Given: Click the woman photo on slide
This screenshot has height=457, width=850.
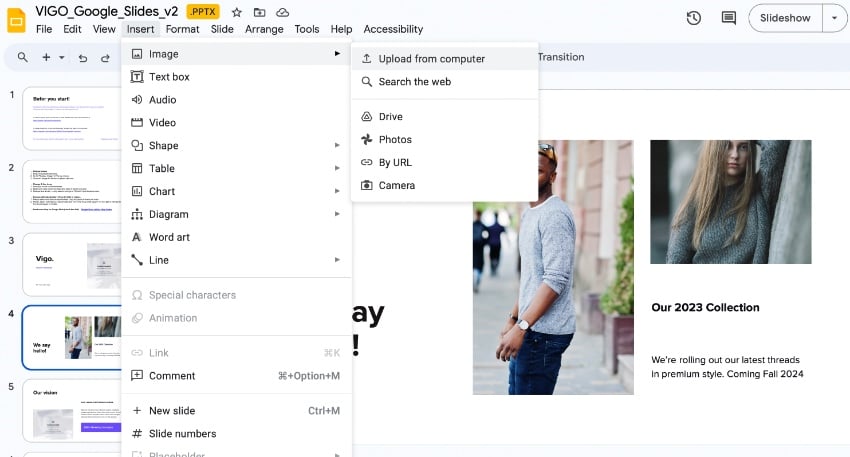Looking at the screenshot, I should point(730,201).
